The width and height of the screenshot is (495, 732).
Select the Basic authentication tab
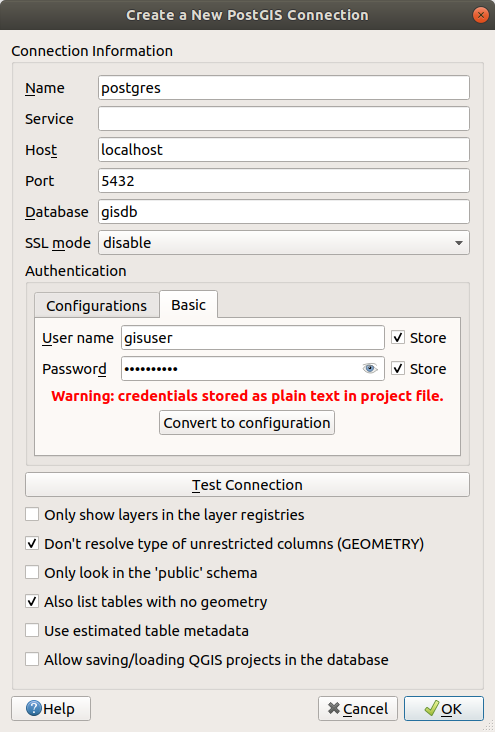click(x=189, y=305)
